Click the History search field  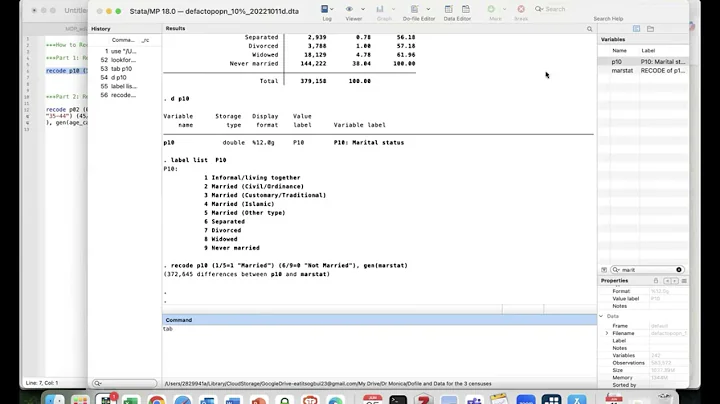pyautogui.click(x=124, y=383)
